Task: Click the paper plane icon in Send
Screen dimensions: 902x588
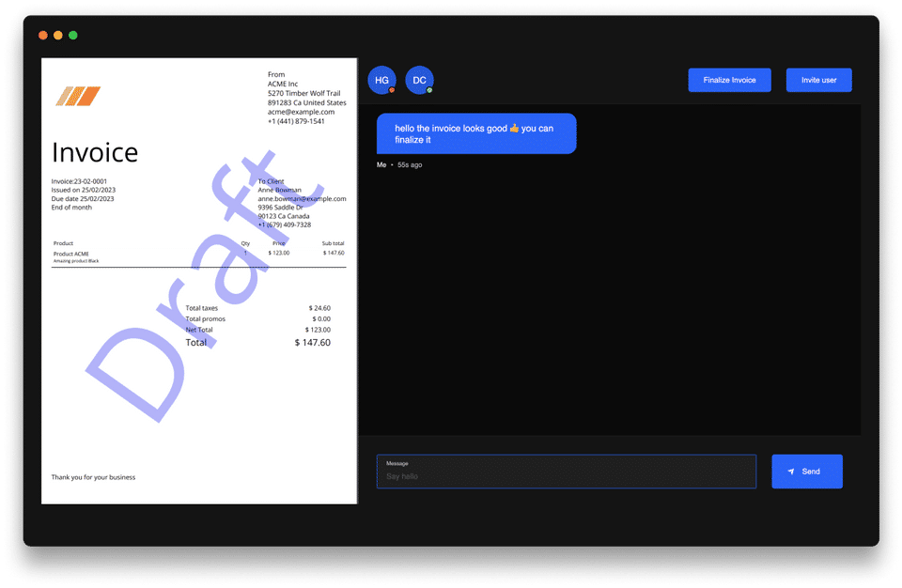Action: click(x=791, y=472)
